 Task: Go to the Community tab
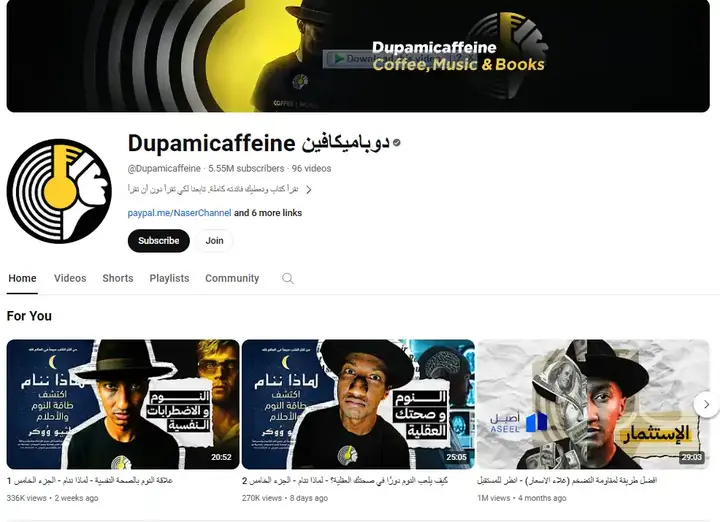[232, 279]
